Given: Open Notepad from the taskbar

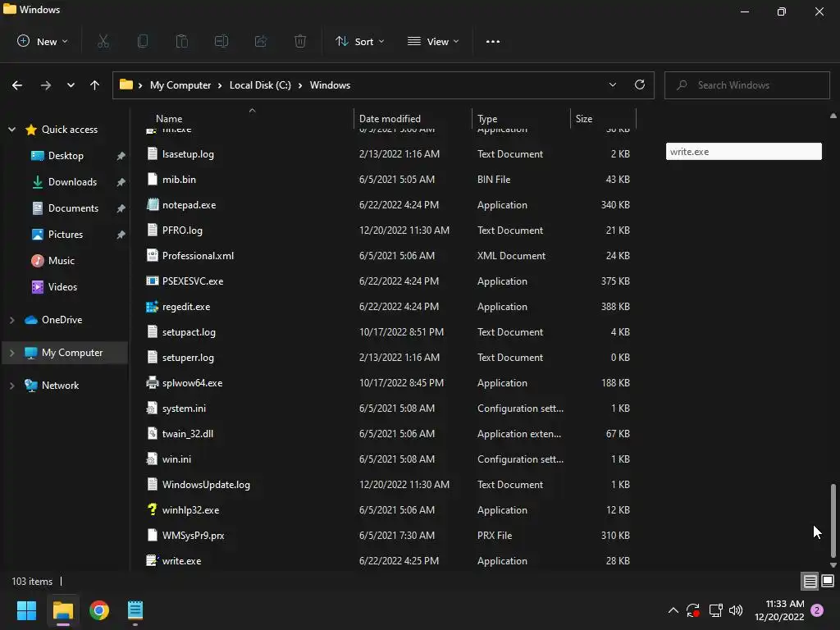Looking at the screenshot, I should pyautogui.click(x=135, y=610).
